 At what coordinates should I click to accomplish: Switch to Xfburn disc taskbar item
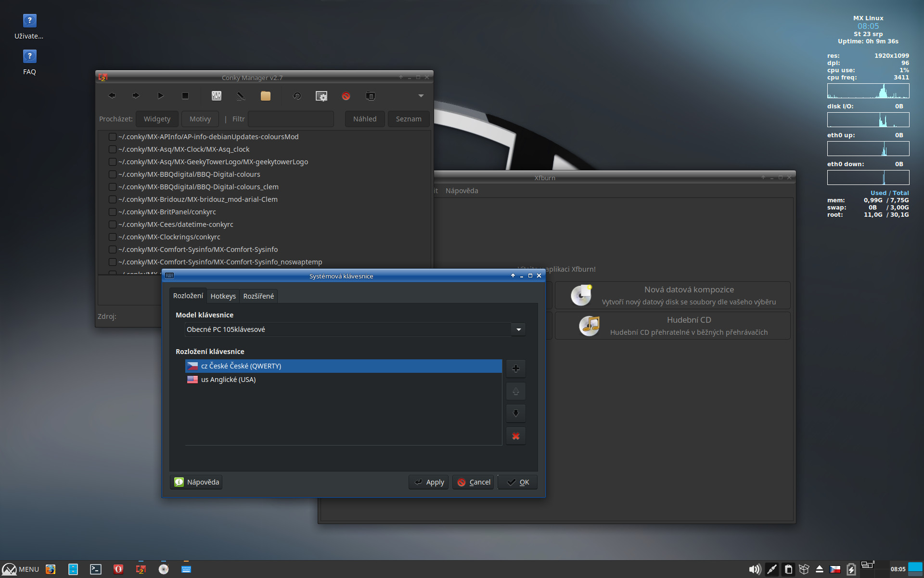(164, 569)
